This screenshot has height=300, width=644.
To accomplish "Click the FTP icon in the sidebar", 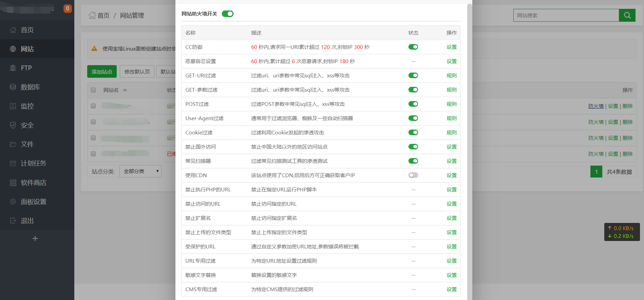I will point(13,68).
